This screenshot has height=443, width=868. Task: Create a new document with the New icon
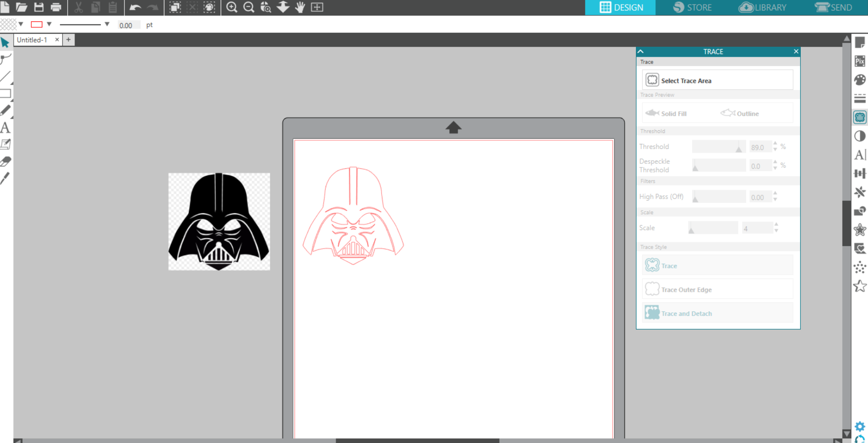click(5, 7)
